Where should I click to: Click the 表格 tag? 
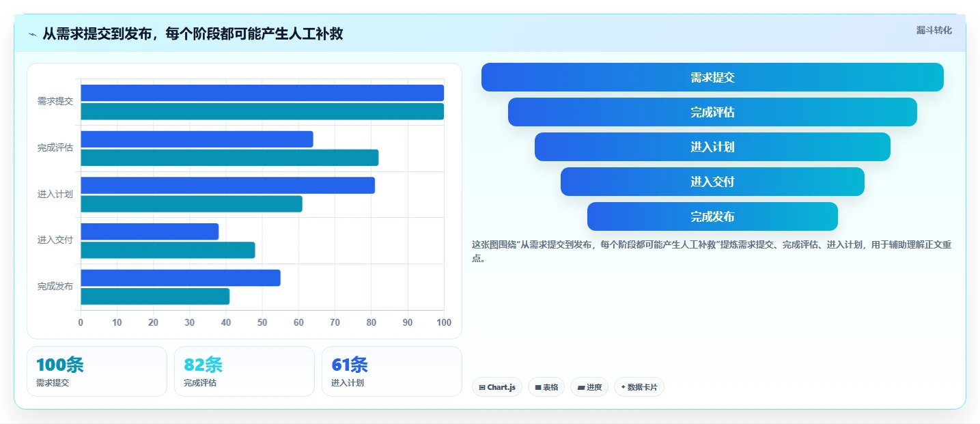546,387
